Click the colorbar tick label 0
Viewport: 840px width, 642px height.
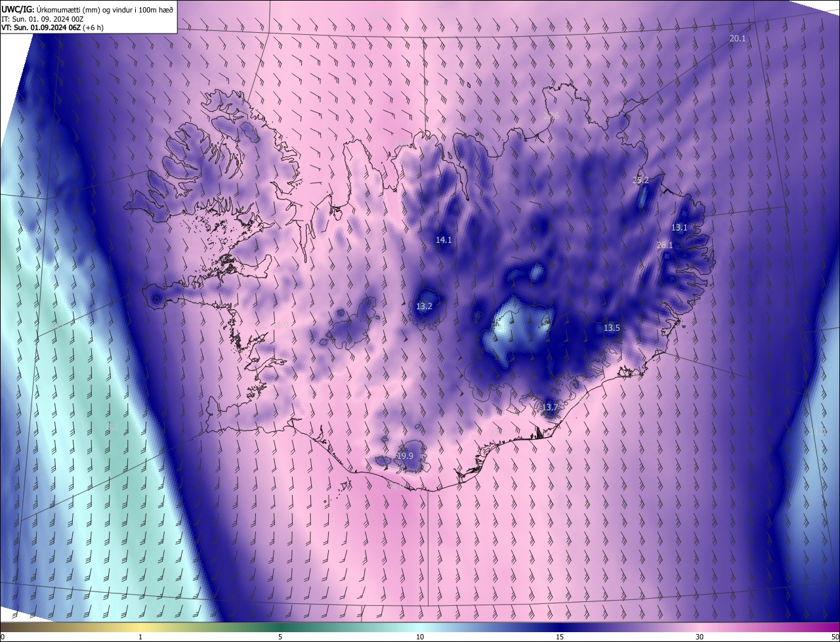point(3,637)
